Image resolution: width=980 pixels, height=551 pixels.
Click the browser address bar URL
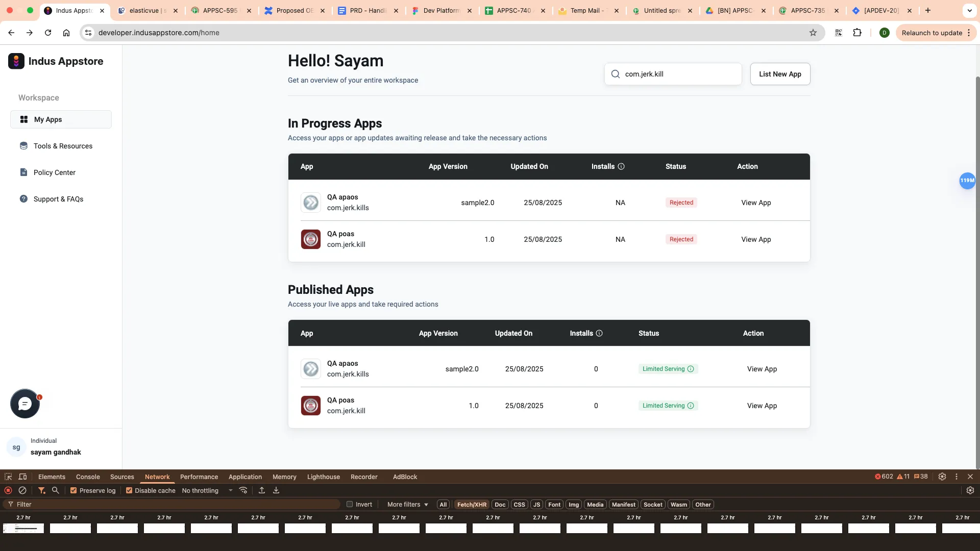(159, 33)
